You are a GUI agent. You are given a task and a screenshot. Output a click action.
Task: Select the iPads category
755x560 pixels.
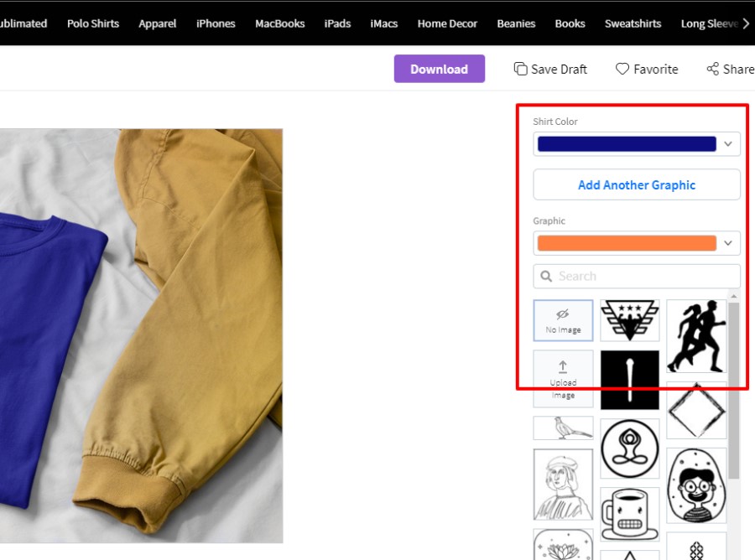[337, 23]
